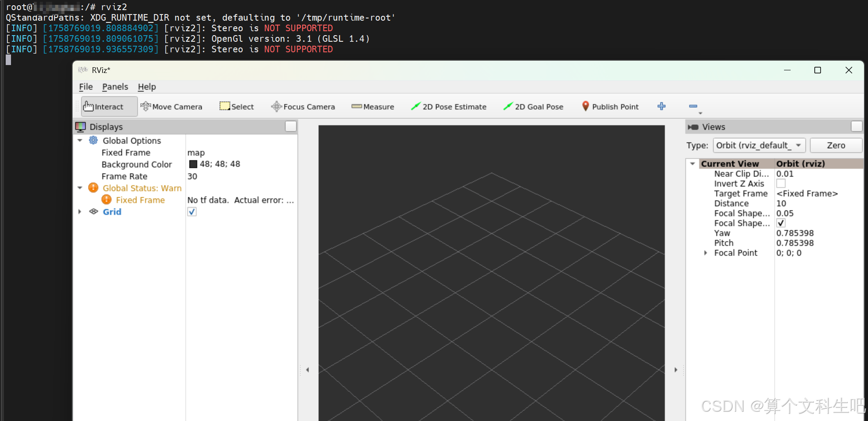Open the File menu
This screenshot has width=868, height=421.
point(86,87)
